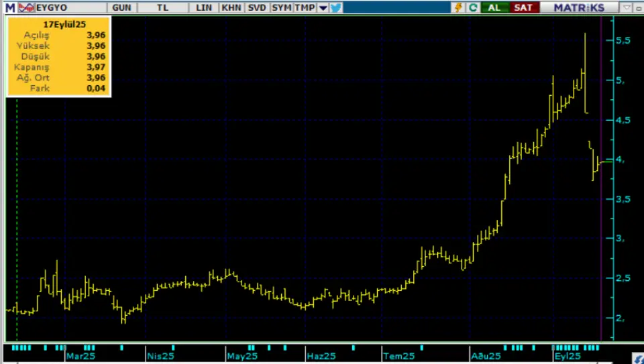
Task: Click the MATRIKS brand button
Action: click(x=579, y=7)
